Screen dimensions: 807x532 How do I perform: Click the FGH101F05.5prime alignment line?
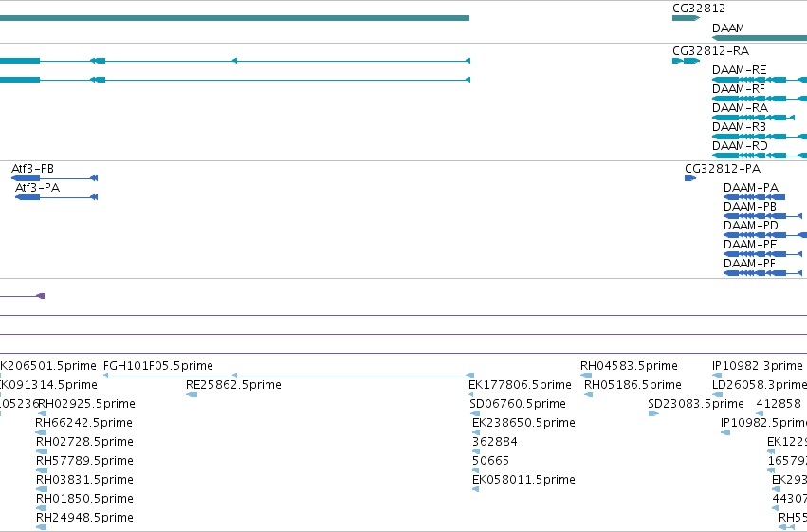point(288,376)
